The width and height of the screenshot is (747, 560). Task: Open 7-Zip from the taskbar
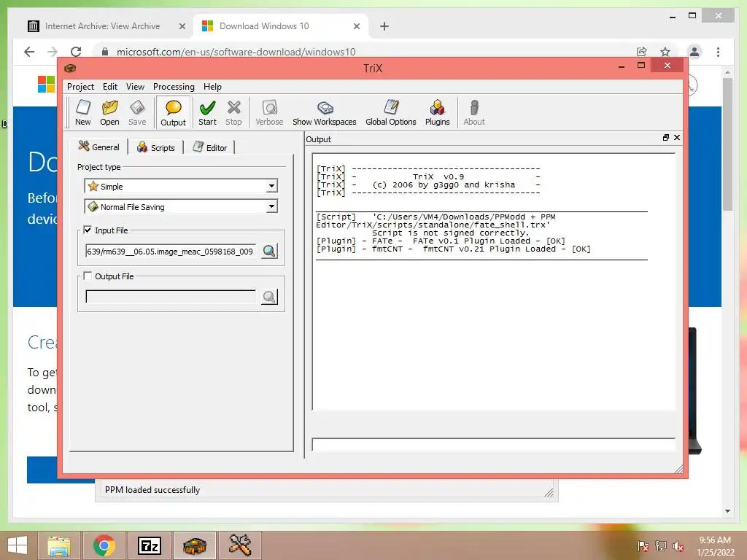click(x=149, y=545)
